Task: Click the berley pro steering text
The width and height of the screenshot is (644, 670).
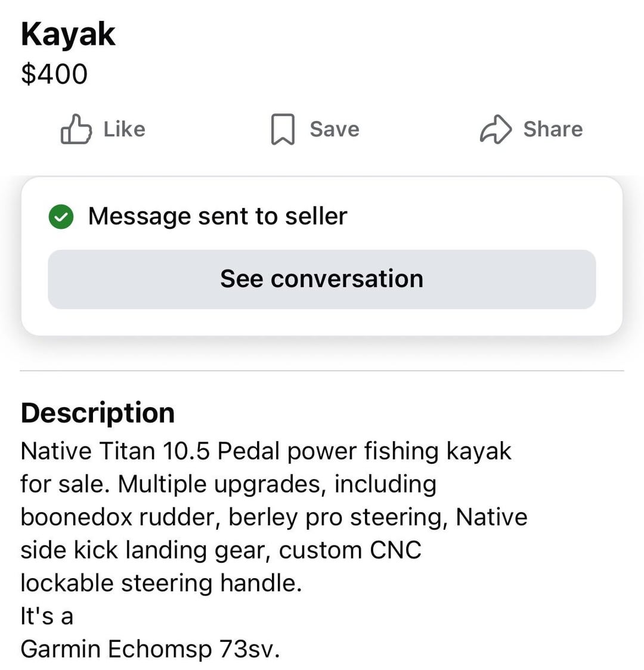Action: (338, 517)
